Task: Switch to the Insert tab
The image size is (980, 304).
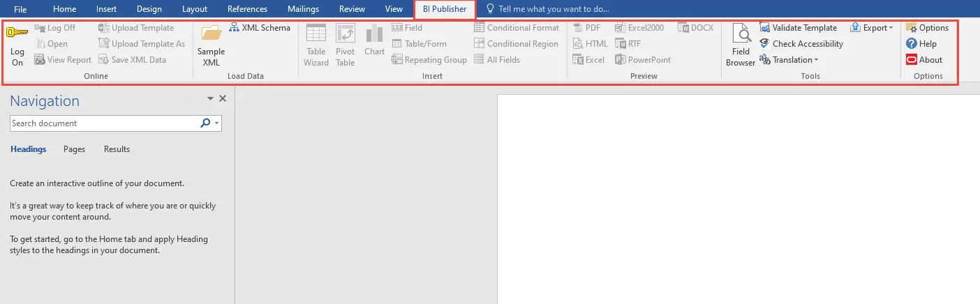Action: [106, 9]
